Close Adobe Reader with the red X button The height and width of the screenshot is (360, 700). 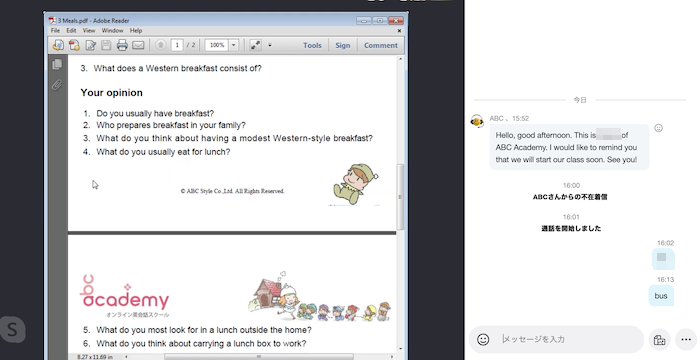[x=396, y=21]
